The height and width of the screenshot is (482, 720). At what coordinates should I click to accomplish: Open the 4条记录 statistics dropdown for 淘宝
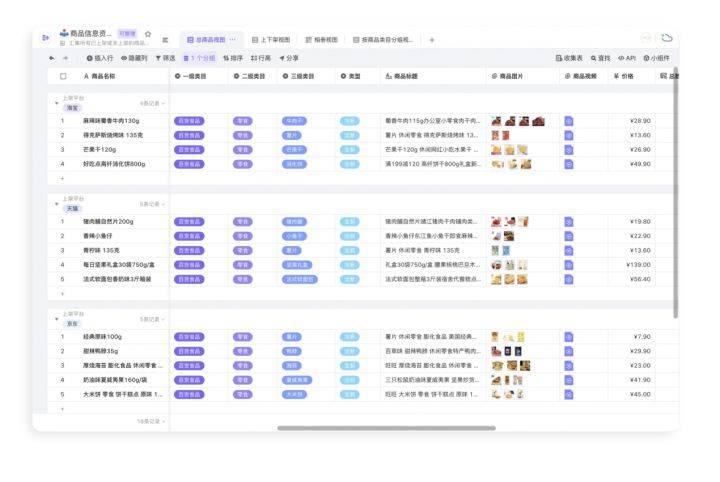152,104
